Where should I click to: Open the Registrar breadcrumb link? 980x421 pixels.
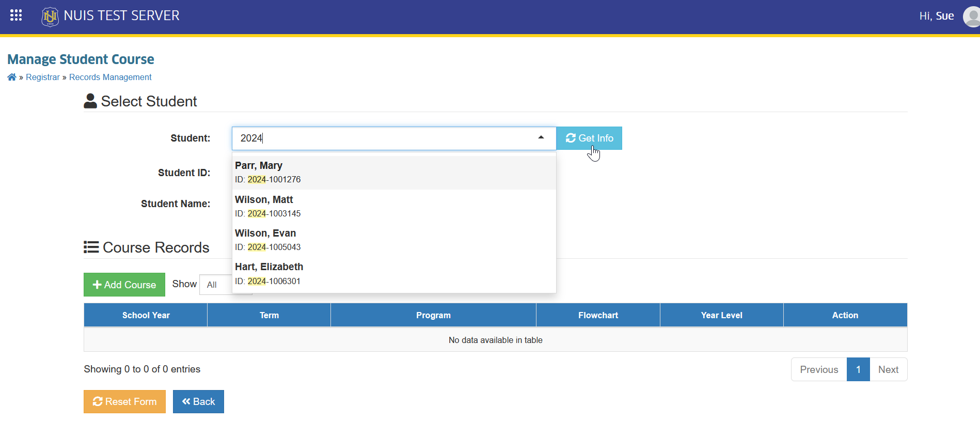(x=43, y=77)
